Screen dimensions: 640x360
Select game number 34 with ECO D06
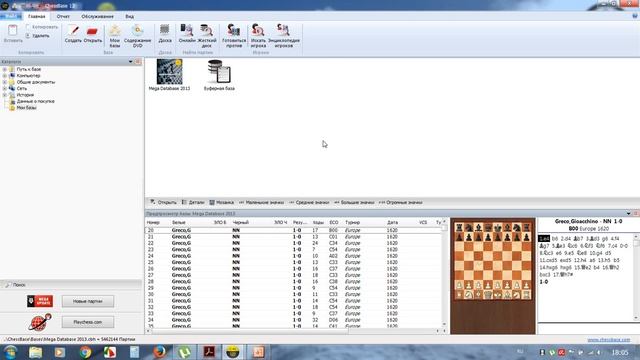click(x=293, y=320)
